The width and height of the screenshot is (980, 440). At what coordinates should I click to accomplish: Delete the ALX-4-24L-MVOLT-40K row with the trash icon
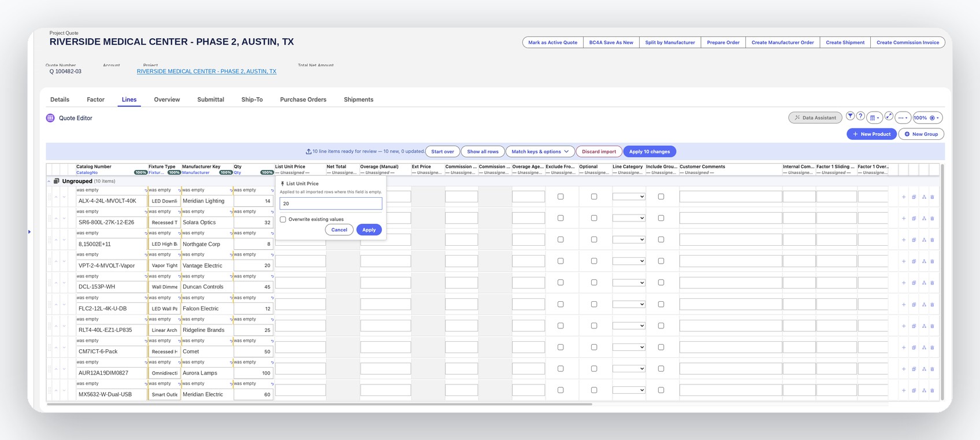932,197
